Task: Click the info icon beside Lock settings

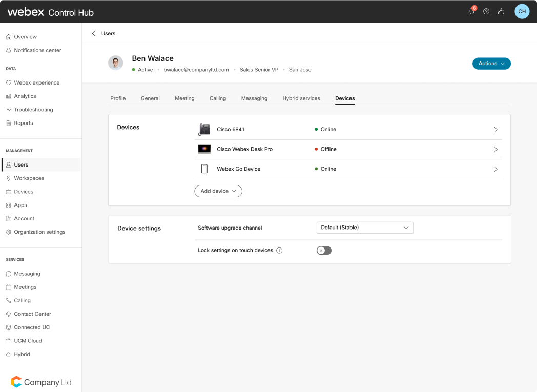Action: [279, 251]
